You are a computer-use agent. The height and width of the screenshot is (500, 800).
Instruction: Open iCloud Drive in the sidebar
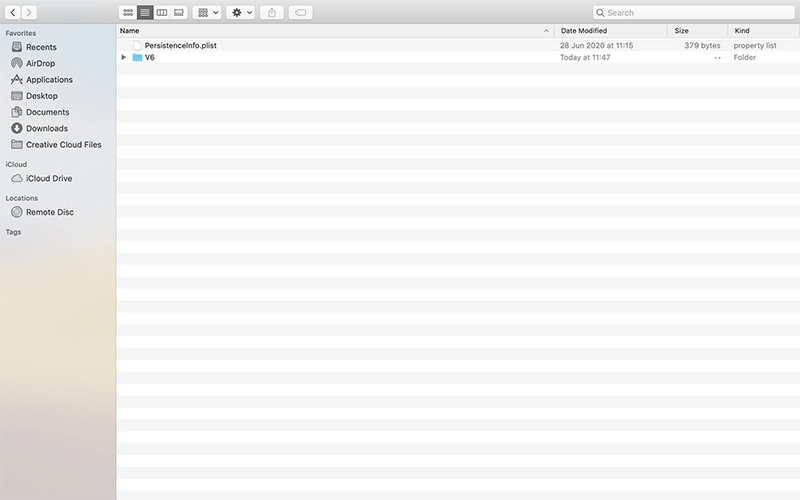pyautogui.click(x=41, y=179)
